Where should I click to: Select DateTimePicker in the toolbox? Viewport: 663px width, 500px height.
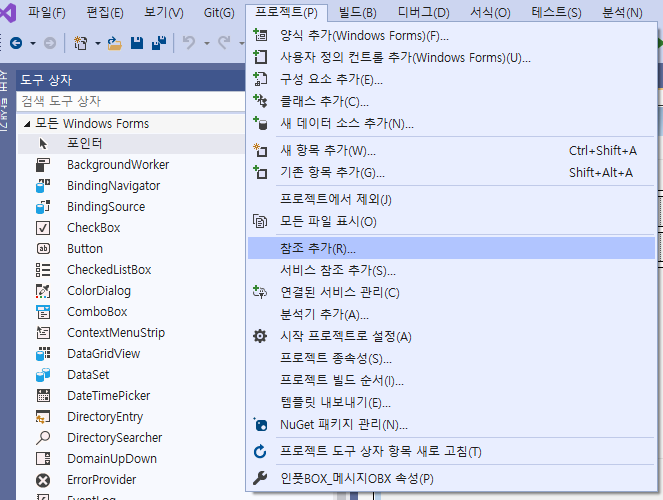coord(131,396)
